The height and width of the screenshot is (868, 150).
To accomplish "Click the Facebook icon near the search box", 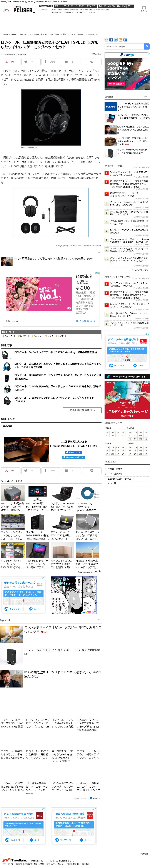I will point(111,40).
